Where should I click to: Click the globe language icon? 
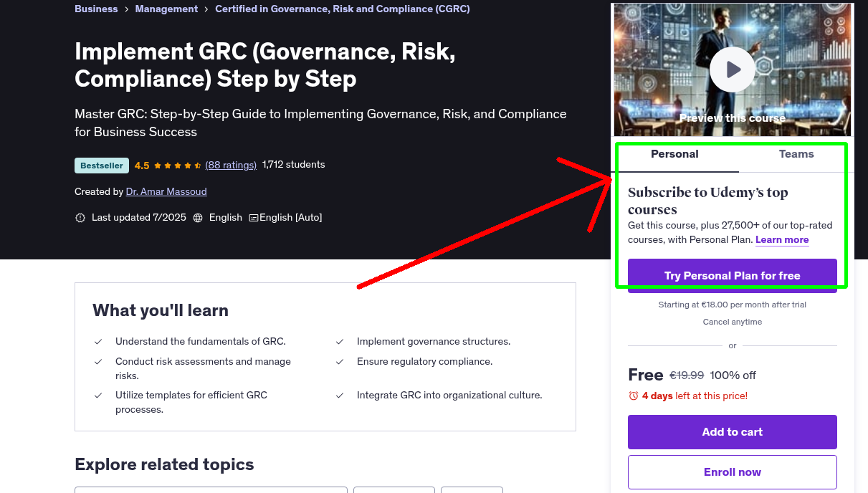coord(199,218)
